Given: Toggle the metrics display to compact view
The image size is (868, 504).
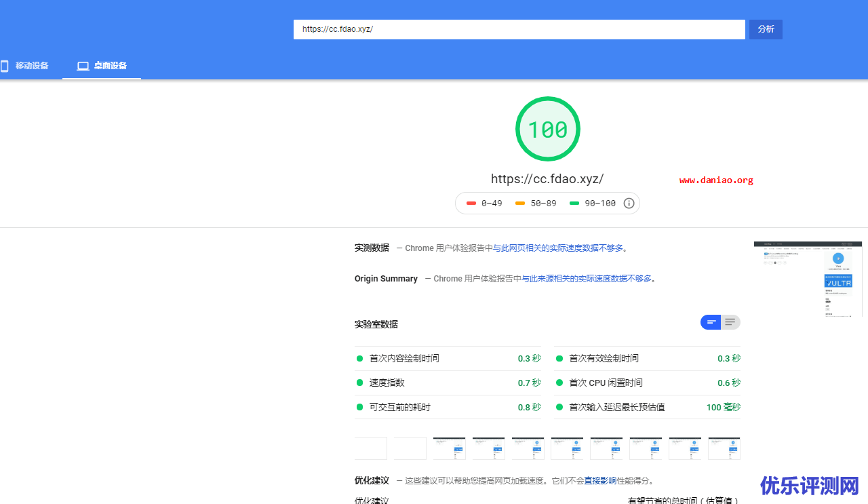Looking at the screenshot, I should pos(711,322).
